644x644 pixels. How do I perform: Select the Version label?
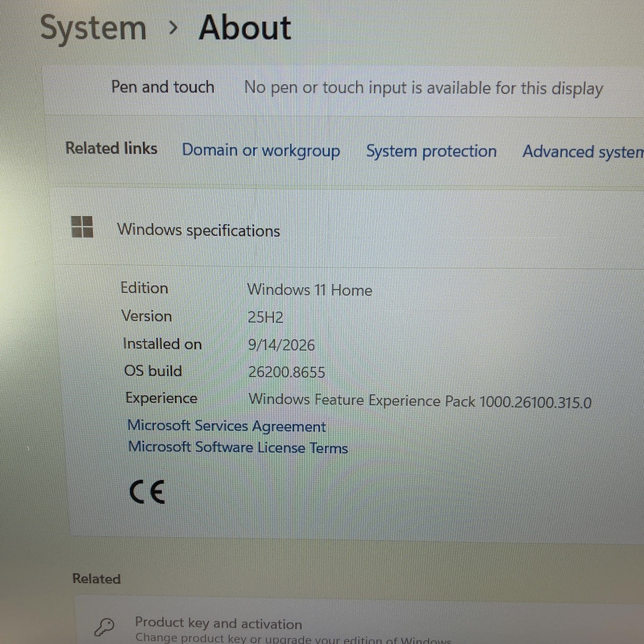(147, 316)
